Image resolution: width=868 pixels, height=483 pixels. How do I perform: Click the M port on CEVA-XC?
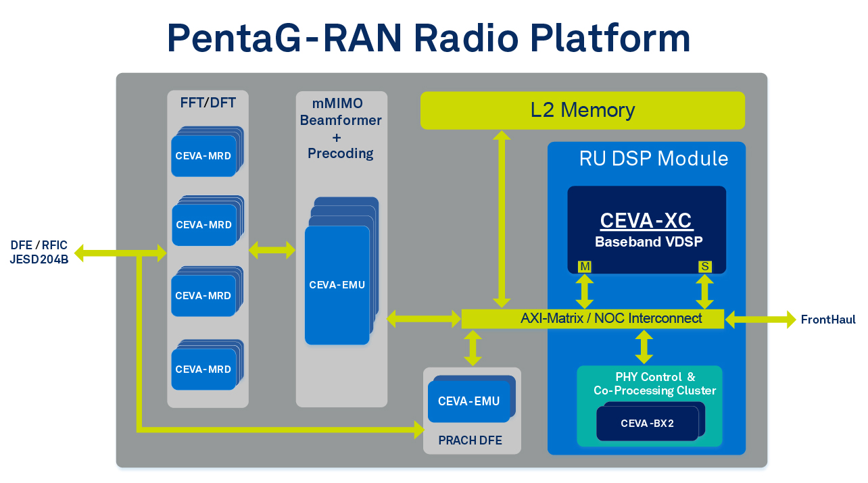[x=585, y=267]
